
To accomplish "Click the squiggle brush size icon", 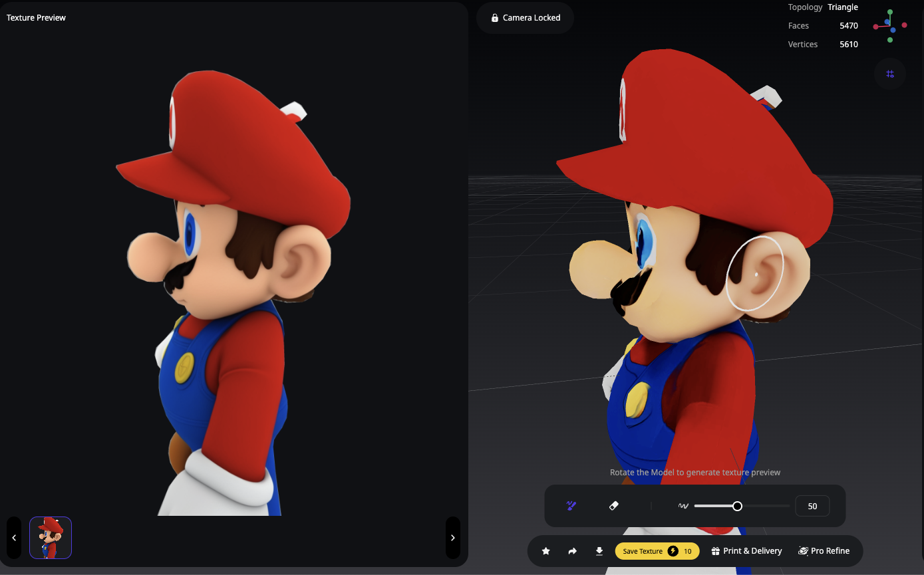I will pos(683,506).
